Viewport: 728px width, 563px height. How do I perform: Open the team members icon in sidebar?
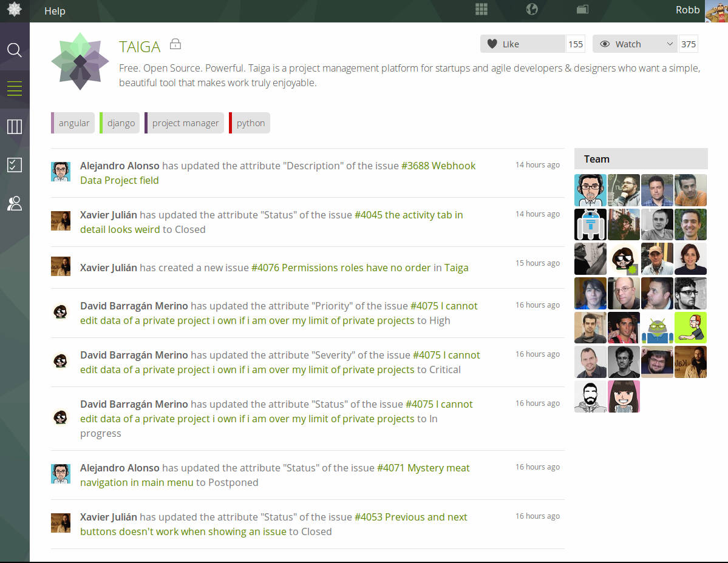pos(15,203)
